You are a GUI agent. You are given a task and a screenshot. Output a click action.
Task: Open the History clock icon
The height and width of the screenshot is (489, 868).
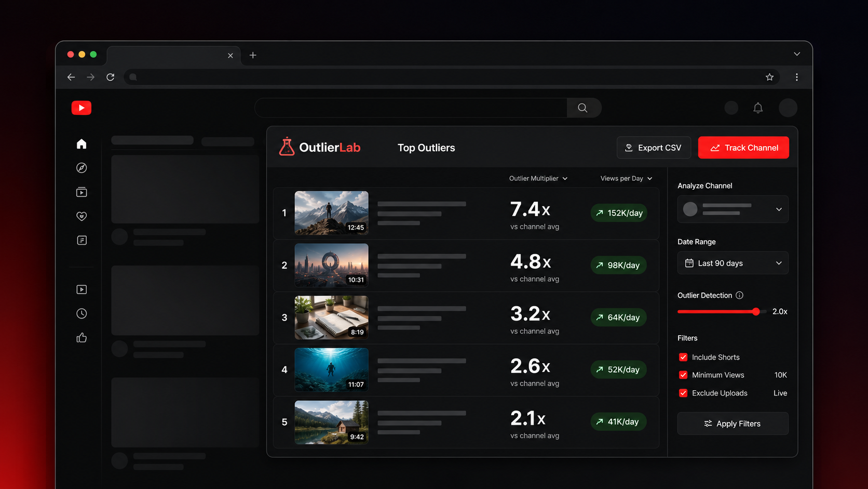(82, 313)
